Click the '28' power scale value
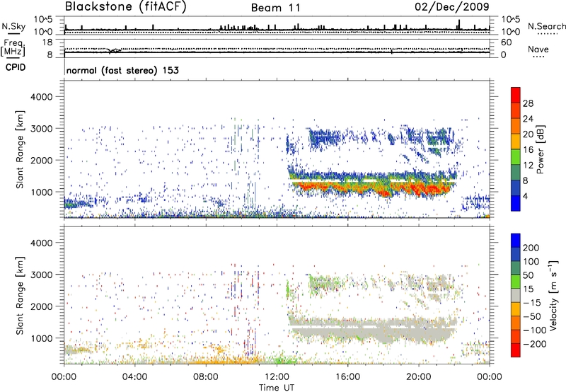The image size is (566, 392). coord(528,103)
